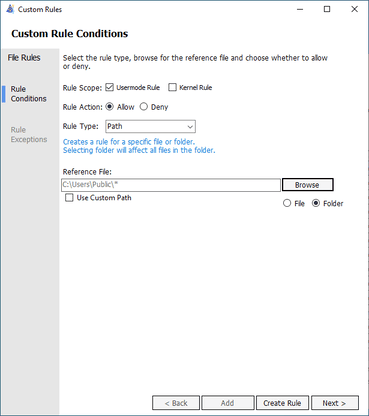Viewport: 369px width, 416px height.
Task: Enable the Kernel Rule checkbox
Action: click(172, 87)
